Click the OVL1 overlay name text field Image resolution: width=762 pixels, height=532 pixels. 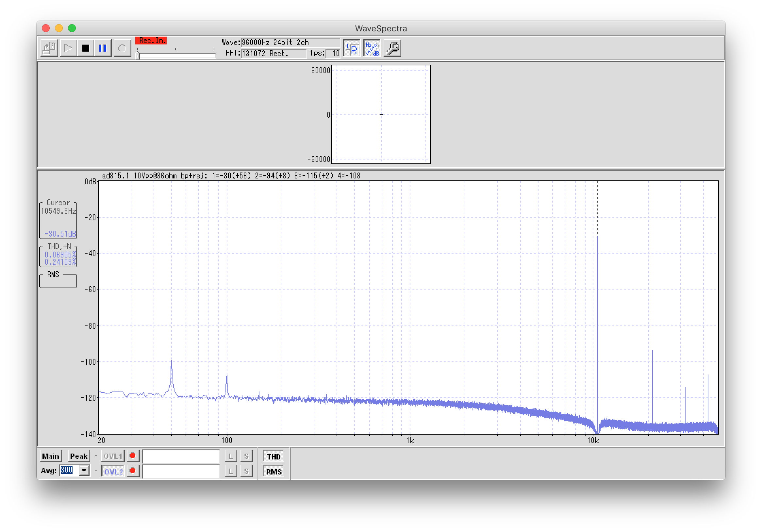point(181,457)
